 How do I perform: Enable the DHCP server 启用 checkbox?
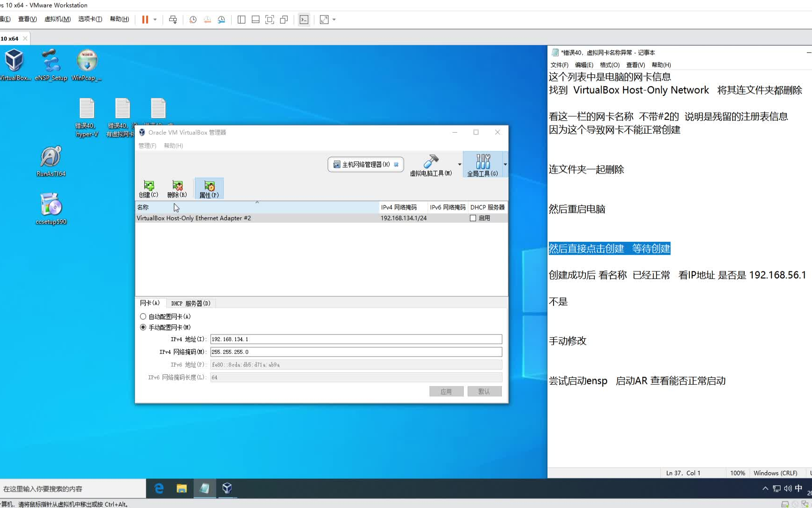click(x=473, y=218)
